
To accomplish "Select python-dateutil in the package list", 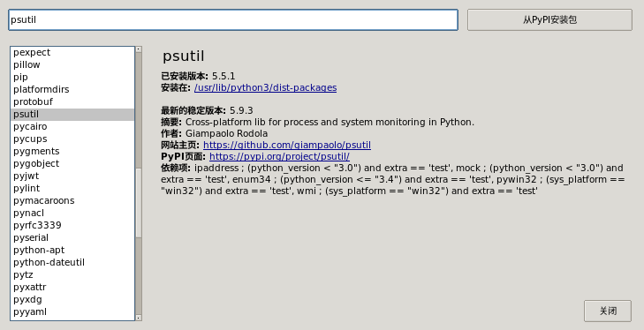I will pyautogui.click(x=72, y=262).
